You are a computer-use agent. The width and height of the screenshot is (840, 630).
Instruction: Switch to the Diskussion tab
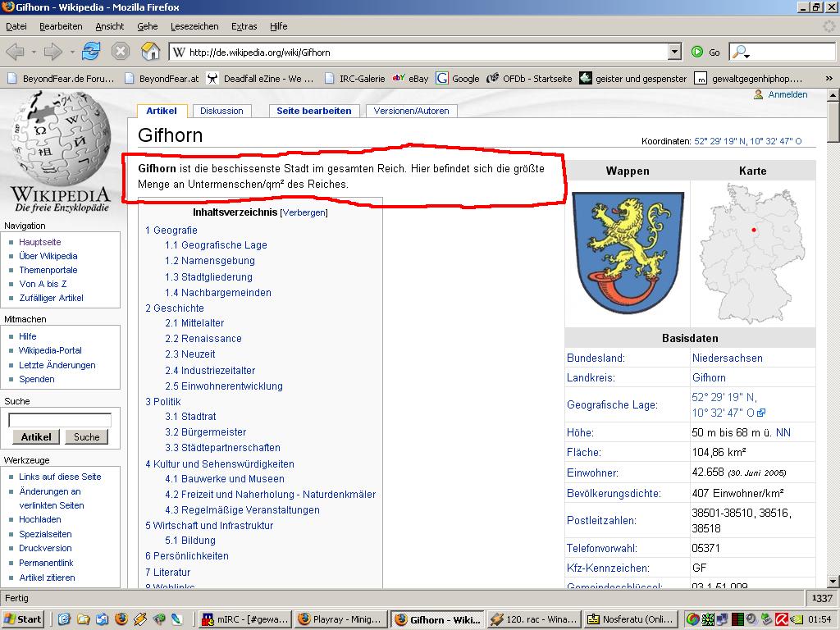pyautogui.click(x=221, y=111)
